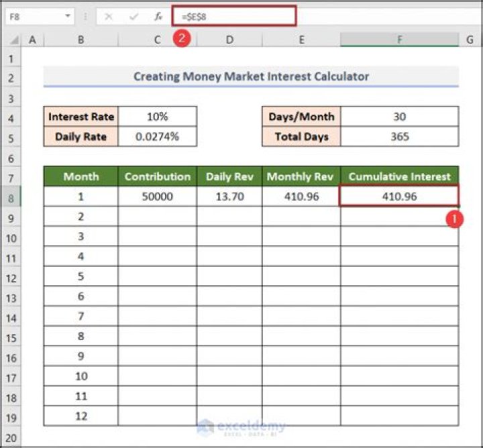Open the Name Box dropdown arrow
483x448 pixels.
click(x=68, y=16)
